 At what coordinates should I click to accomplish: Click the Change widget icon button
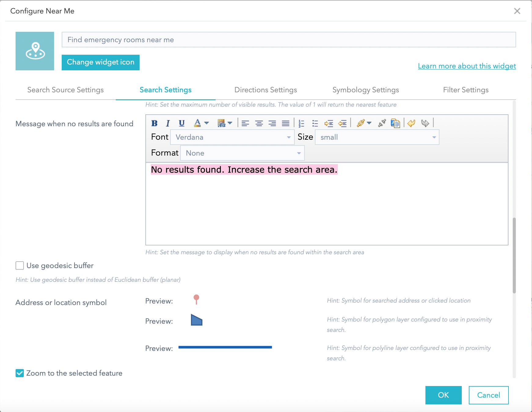point(100,62)
